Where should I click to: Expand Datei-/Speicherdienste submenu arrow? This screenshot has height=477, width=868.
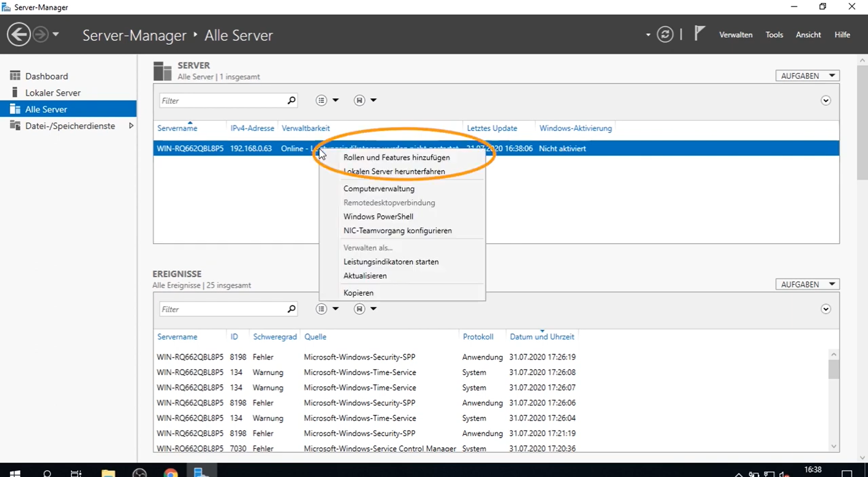(x=131, y=126)
